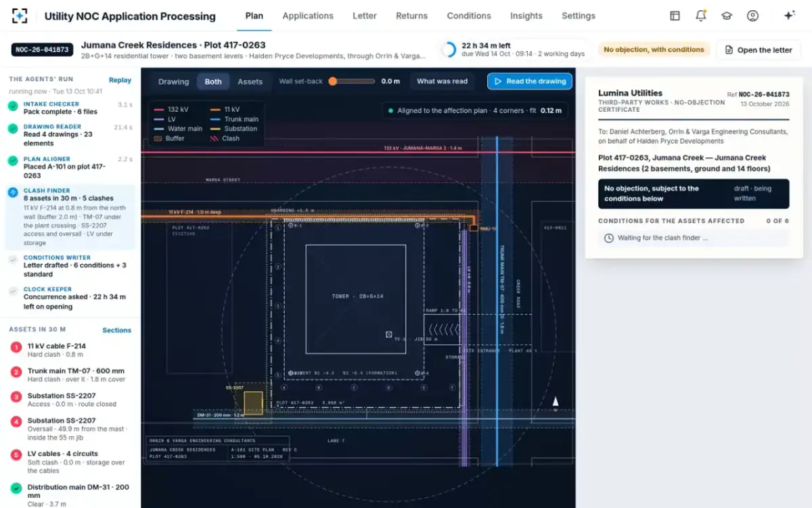The height and width of the screenshot is (508, 812).
Task: Open the graduation cap learning icon
Action: [x=727, y=16]
